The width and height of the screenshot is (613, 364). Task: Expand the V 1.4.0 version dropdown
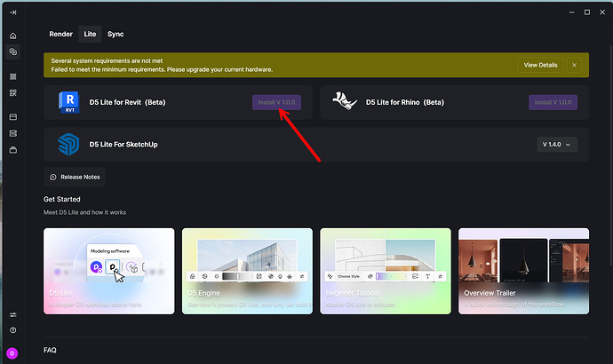pyautogui.click(x=557, y=145)
